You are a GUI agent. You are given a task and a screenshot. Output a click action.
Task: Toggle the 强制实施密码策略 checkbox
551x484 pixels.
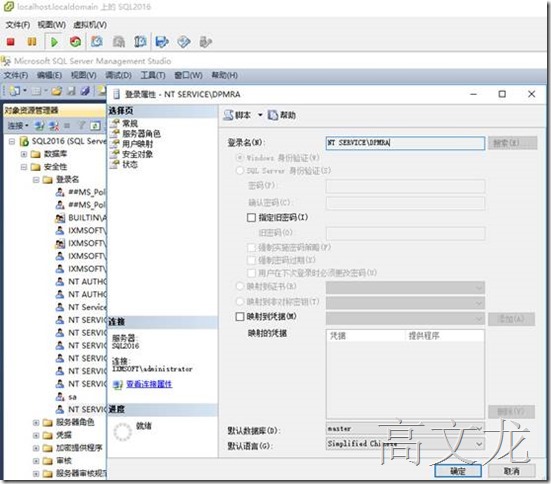pyautogui.click(x=251, y=247)
